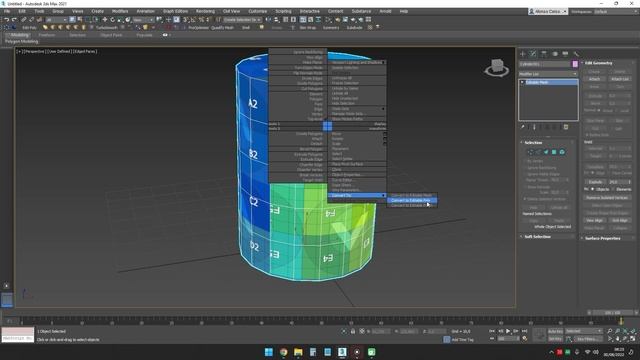Activate the Select Object tool
This screenshot has height=360, width=640.
(72, 20)
